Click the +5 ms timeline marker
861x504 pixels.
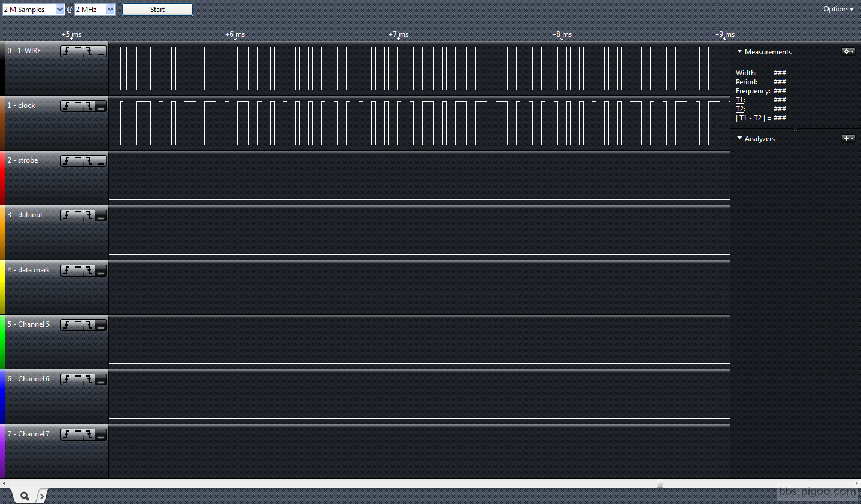[x=71, y=35]
